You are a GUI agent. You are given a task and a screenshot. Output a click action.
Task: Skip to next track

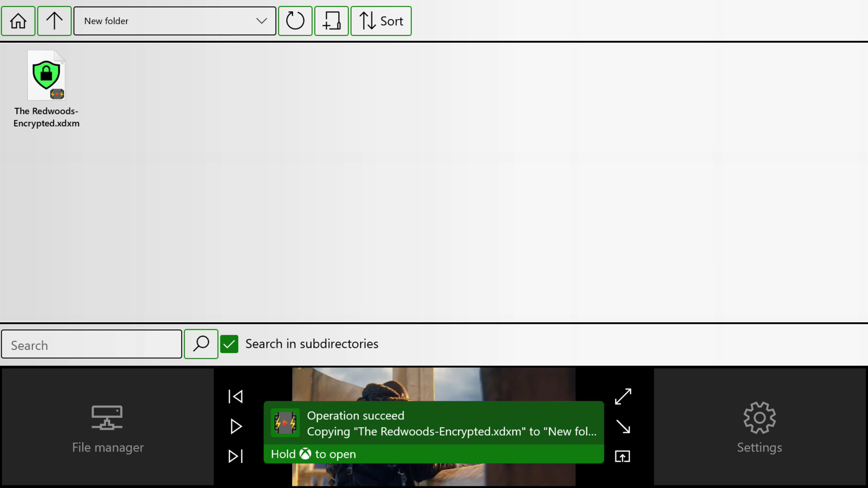point(236,456)
